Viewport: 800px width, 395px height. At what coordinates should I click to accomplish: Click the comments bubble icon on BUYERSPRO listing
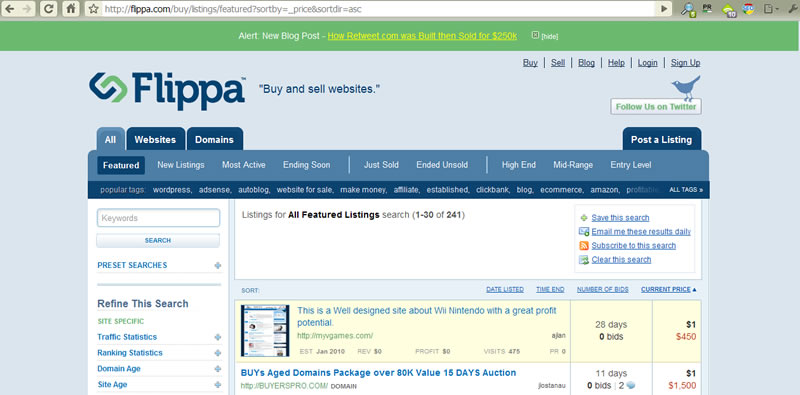(x=631, y=385)
